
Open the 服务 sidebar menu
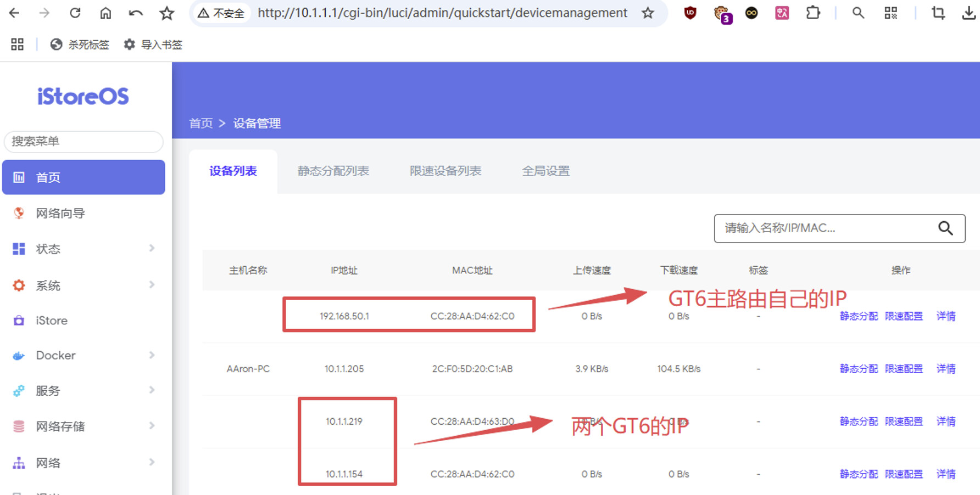coord(83,391)
